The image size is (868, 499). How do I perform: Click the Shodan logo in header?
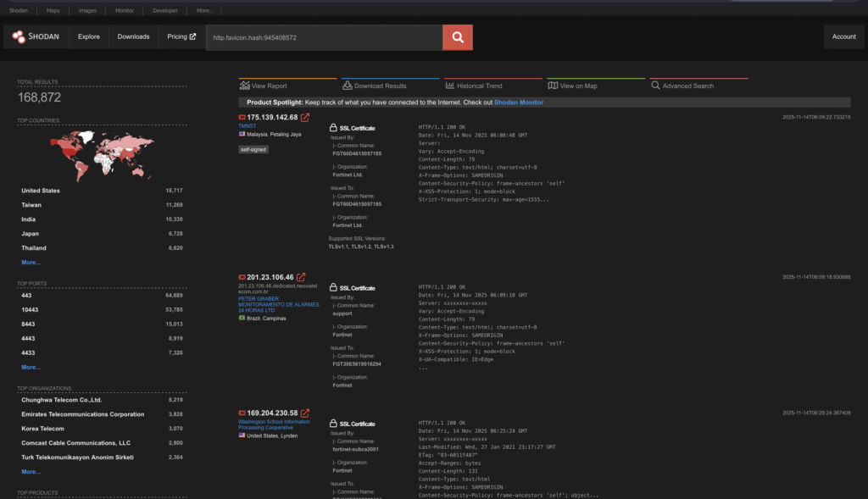(x=36, y=37)
